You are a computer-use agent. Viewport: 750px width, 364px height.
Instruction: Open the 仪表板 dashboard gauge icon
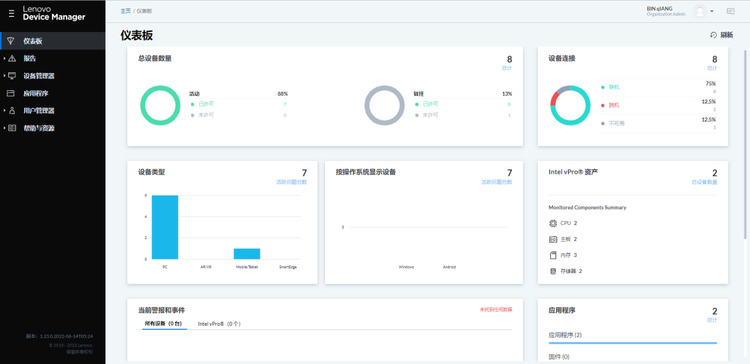coord(11,41)
